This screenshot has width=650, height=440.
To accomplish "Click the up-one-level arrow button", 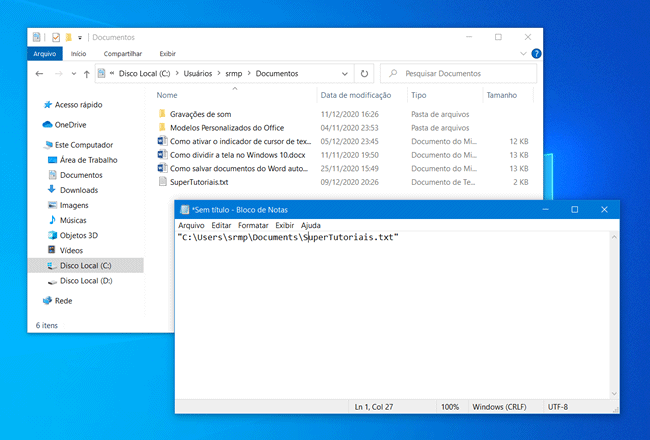I will click(87, 74).
